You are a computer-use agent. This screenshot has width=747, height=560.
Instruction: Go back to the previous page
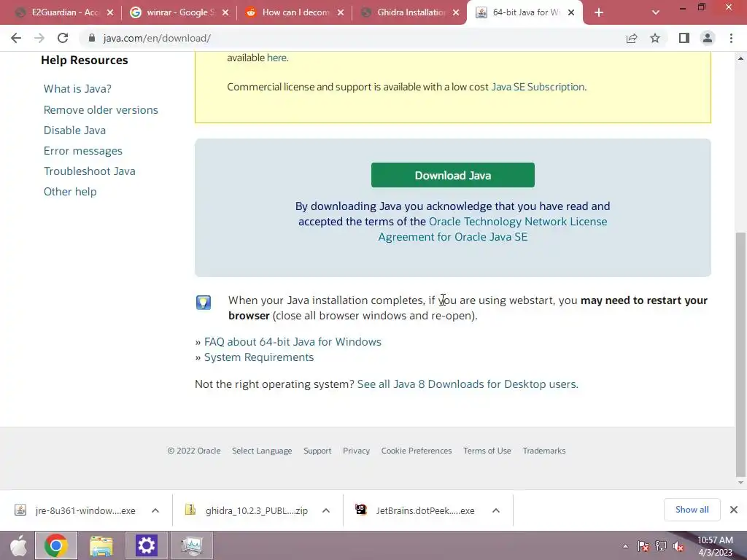[16, 38]
